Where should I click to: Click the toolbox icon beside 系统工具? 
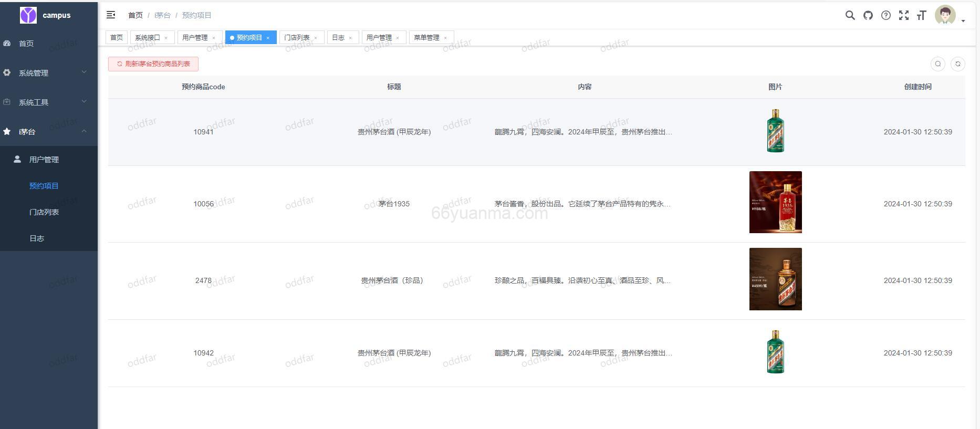(7, 102)
